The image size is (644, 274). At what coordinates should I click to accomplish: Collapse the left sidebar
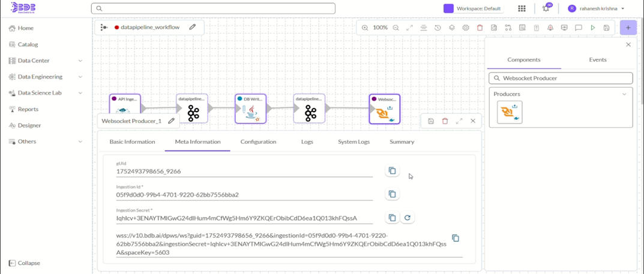point(24,263)
